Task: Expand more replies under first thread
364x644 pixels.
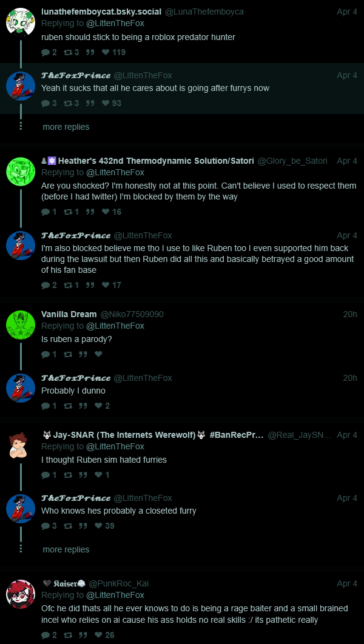Action: click(x=66, y=127)
